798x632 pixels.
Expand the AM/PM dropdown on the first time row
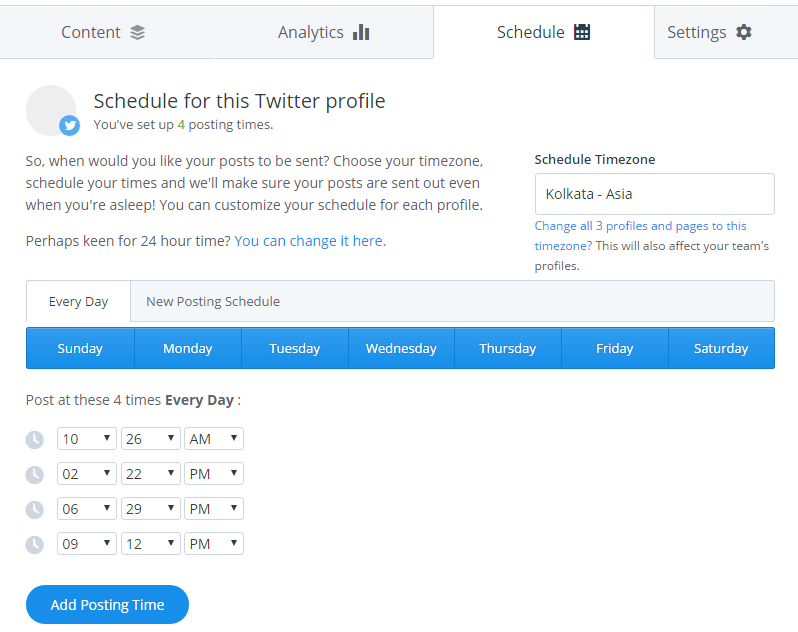click(x=214, y=439)
